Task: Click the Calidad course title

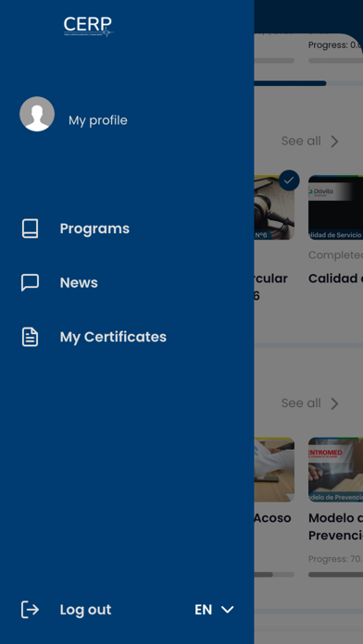Action: (x=335, y=279)
